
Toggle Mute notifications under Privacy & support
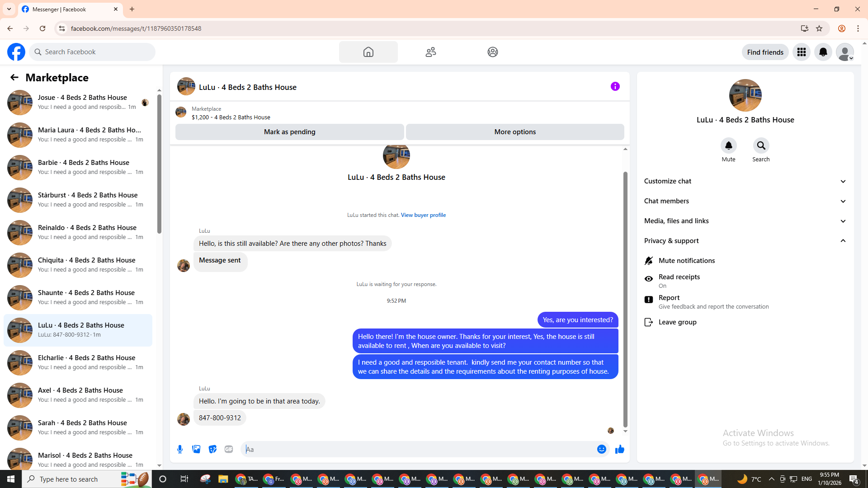coord(686,261)
